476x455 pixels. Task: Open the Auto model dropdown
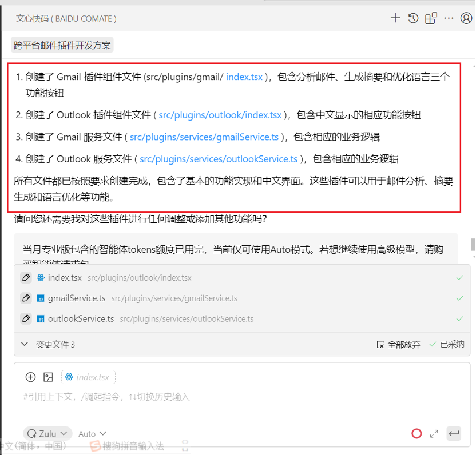tap(92, 434)
